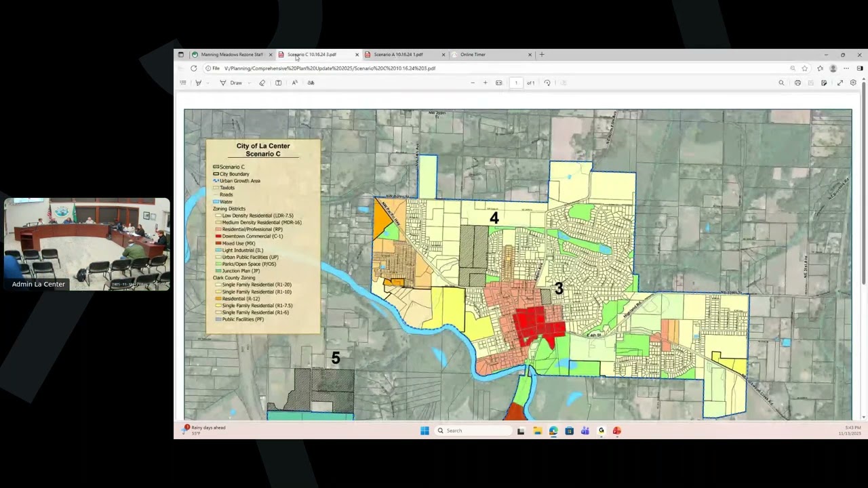Open the Windows Start menu
868x488 pixels.
(425, 430)
